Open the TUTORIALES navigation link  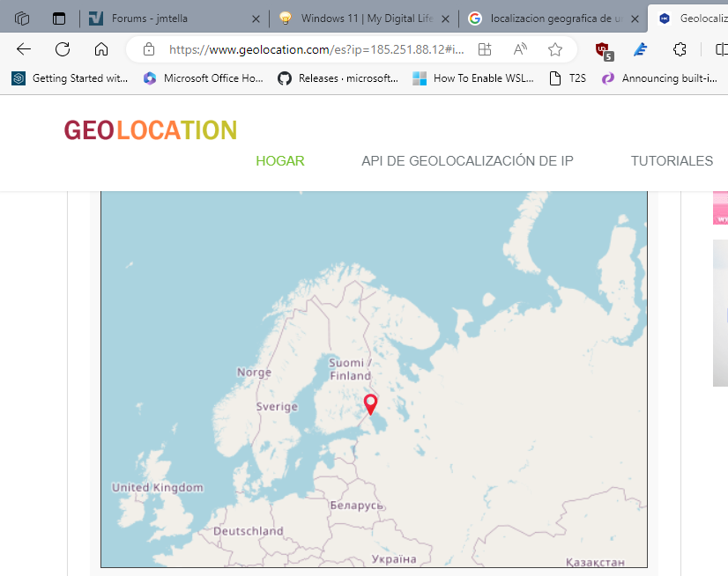(x=672, y=161)
